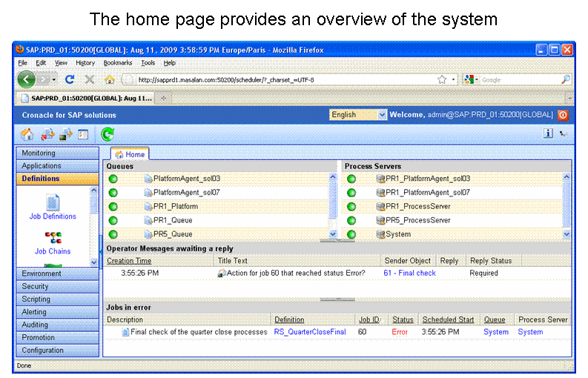The height and width of the screenshot is (378, 588).
Task: Click the info 'i' icon
Action: [548, 133]
